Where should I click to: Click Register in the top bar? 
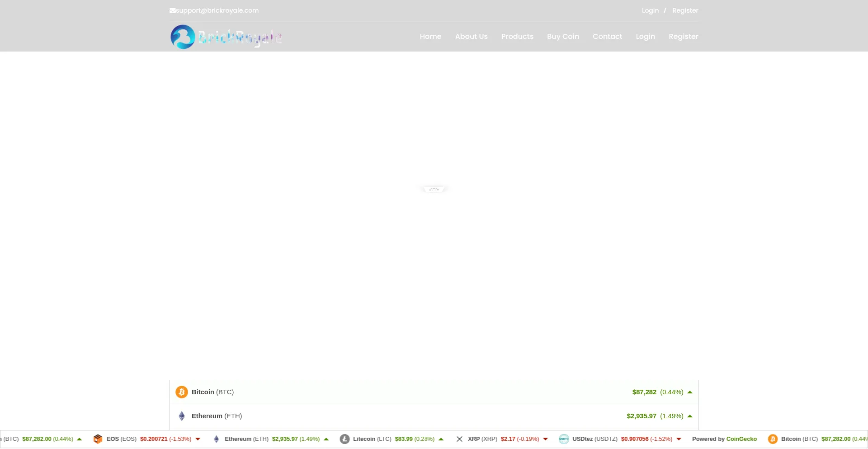[685, 11]
